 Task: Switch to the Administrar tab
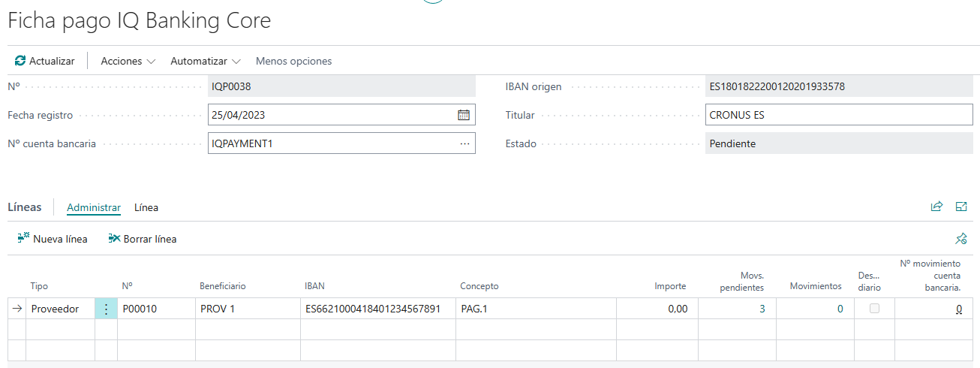pos(94,207)
